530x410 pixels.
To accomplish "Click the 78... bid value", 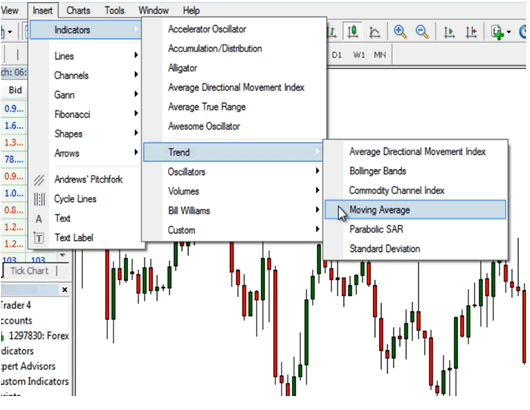I will tap(14, 159).
